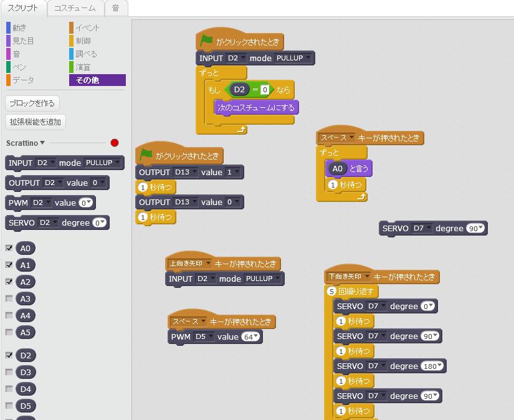Click the ブロックを作る button
This screenshot has width=514, height=420.
32,103
